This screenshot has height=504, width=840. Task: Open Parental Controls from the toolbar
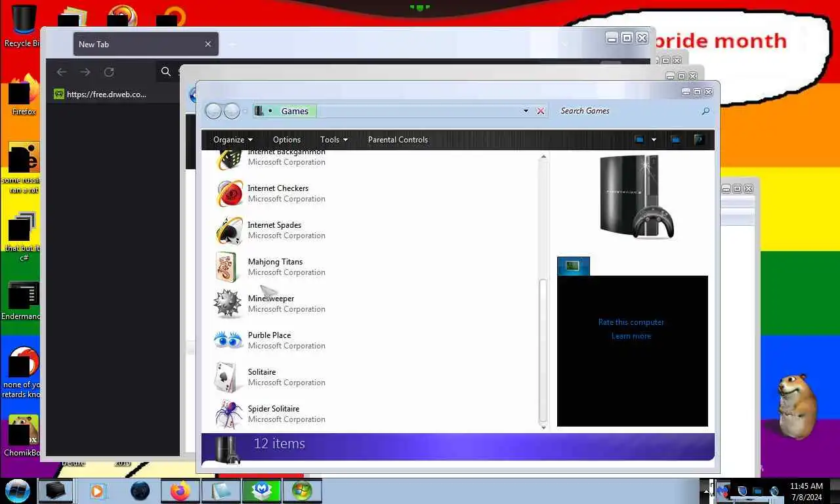click(398, 140)
